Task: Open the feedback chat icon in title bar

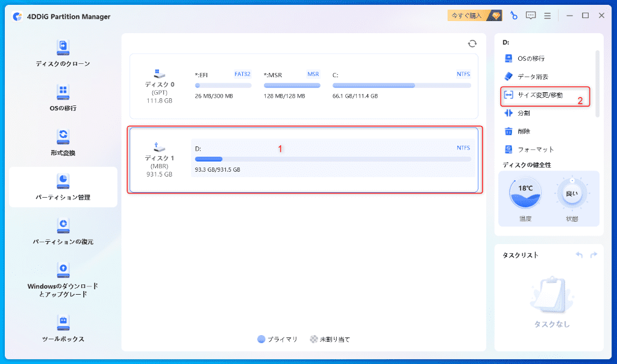Action: click(x=531, y=15)
